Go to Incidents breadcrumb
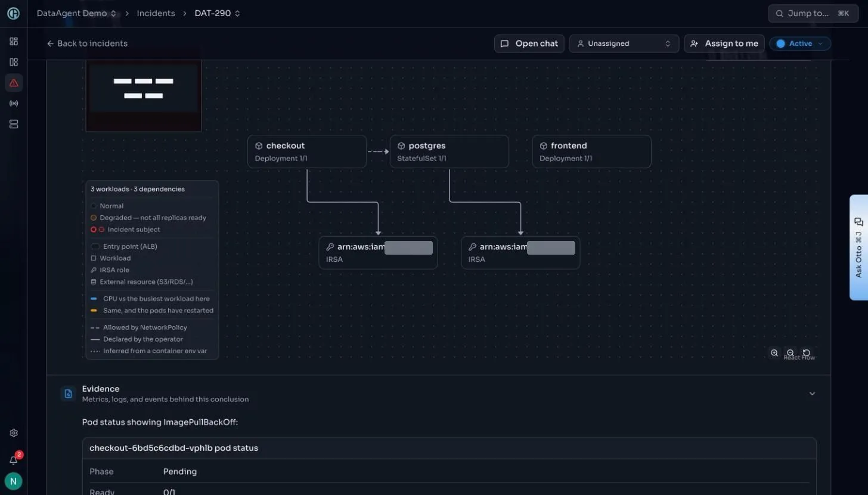The height and width of the screenshot is (495, 868). click(x=156, y=13)
